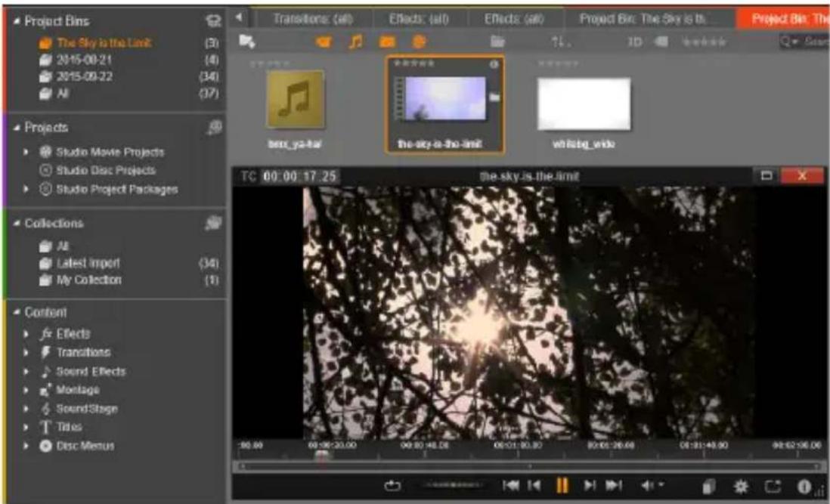
Task: Collapse the Projects section
Action: (x=17, y=128)
